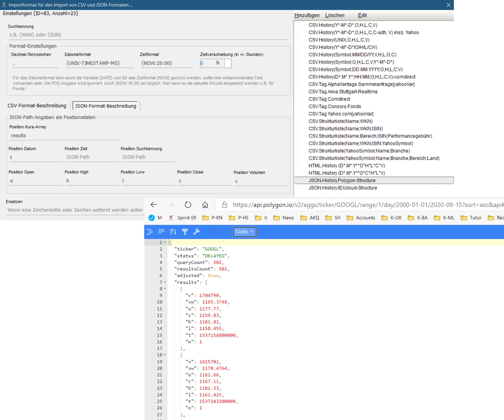Redo action in the JSON editor
The image size is (504, 420).
pyautogui.click(x=223, y=232)
